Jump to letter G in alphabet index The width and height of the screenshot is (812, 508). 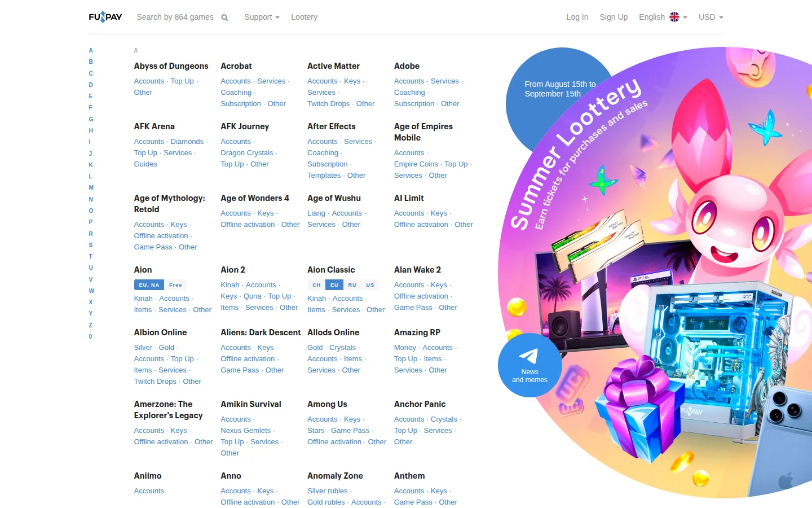point(91,119)
